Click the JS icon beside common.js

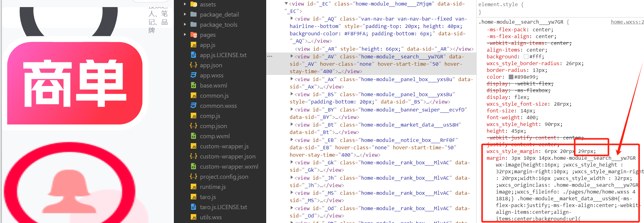[x=194, y=96]
